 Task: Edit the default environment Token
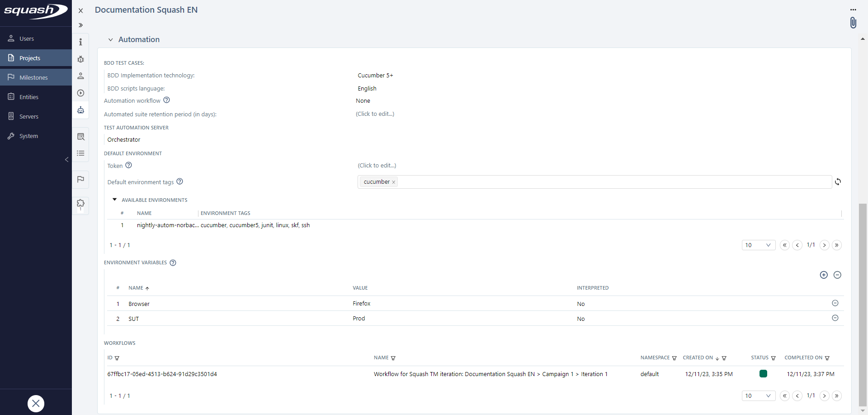pyautogui.click(x=377, y=165)
